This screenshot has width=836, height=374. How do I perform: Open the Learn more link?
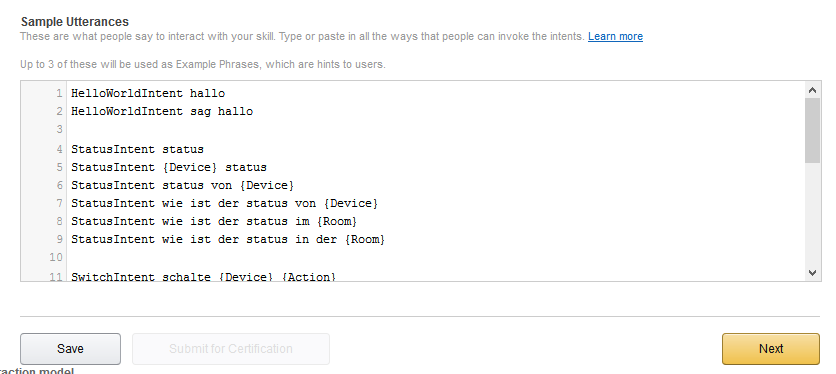coord(615,36)
